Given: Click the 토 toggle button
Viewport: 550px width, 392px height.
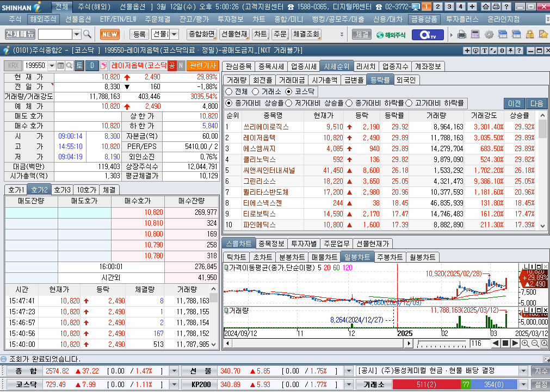Looking at the screenshot, I should pos(79,66).
